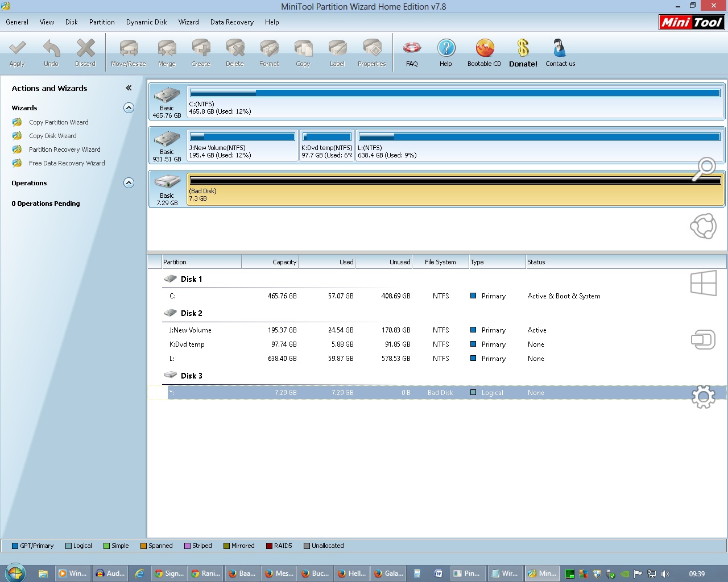The image size is (728, 582).
Task: Collapse the Actions and Wizards panel
Action: coord(129,88)
